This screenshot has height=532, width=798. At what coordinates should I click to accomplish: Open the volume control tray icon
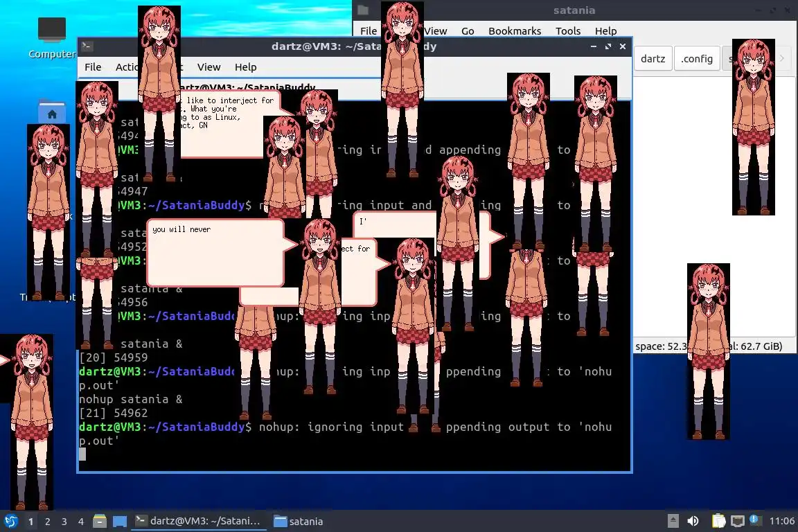pyautogui.click(x=693, y=521)
